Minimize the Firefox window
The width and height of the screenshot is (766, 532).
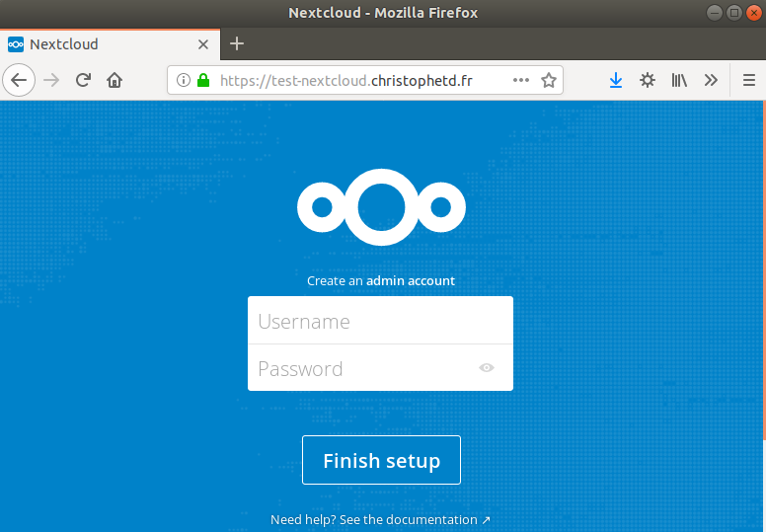[715, 13]
